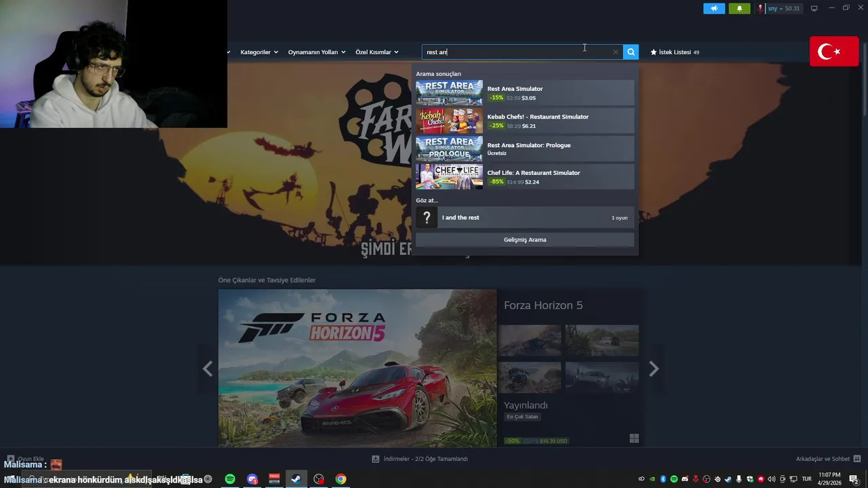The height and width of the screenshot is (488, 868).
Task: Open Windows action center notifications
Action: coord(854,479)
